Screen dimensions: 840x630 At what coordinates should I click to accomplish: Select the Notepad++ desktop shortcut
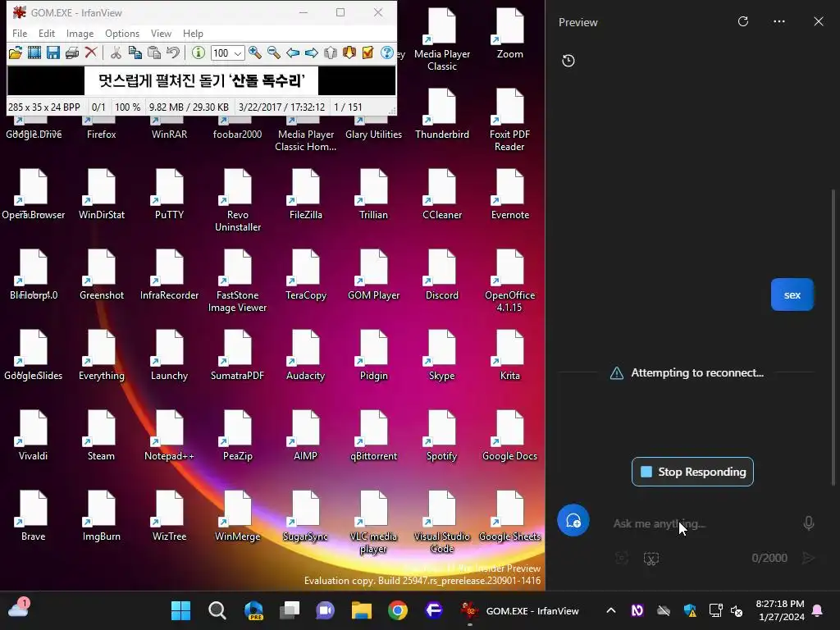(169, 435)
